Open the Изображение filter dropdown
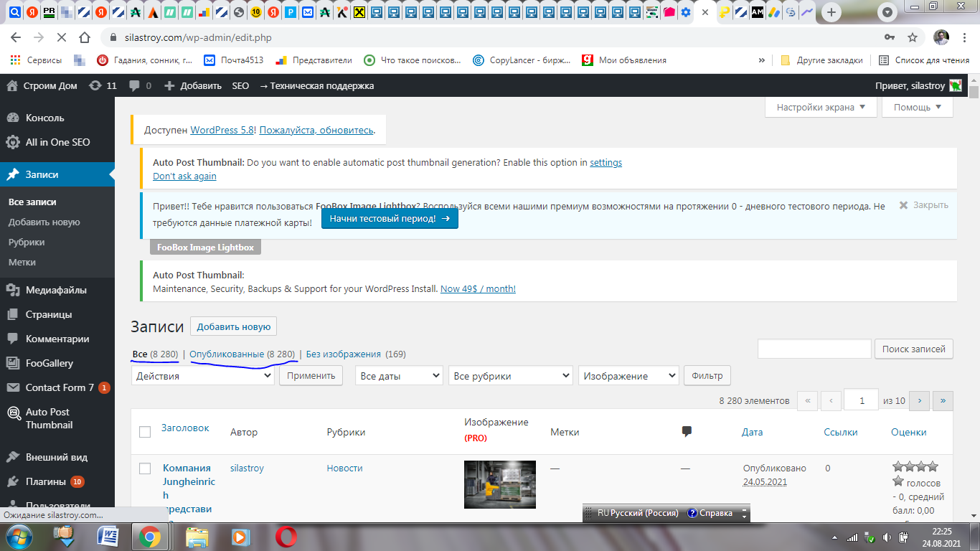Image resolution: width=980 pixels, height=551 pixels. [x=629, y=375]
